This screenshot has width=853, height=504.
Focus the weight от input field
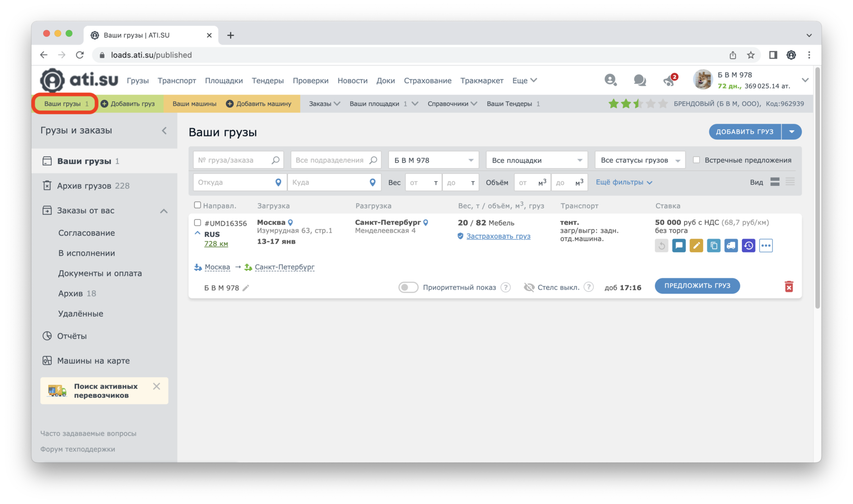tap(423, 182)
